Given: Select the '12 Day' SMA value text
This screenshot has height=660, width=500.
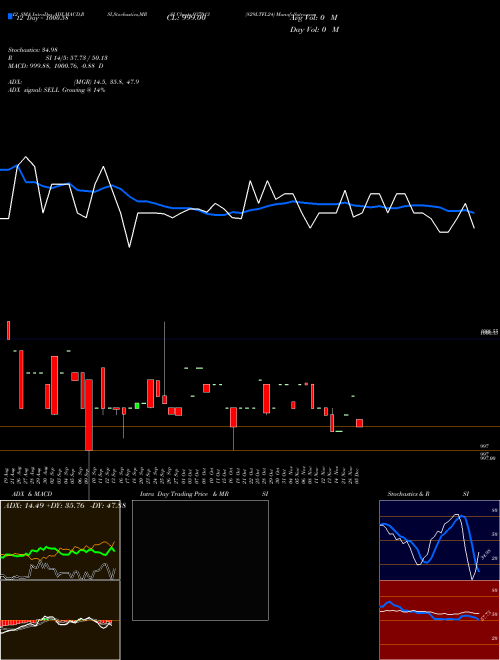Looking at the screenshot, I should coord(42,18).
